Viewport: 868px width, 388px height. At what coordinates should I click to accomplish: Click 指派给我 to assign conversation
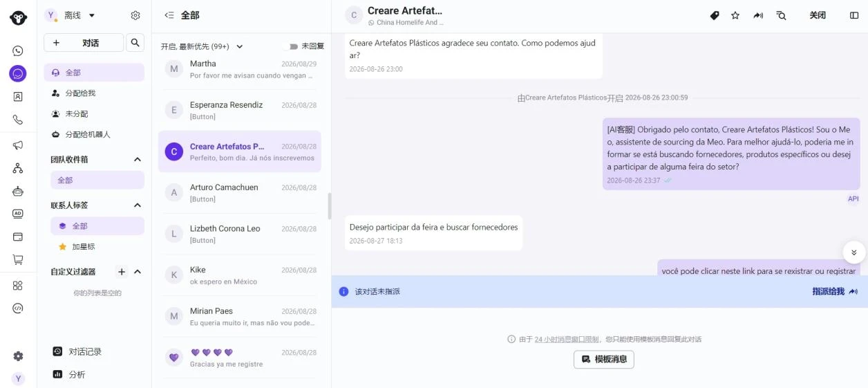coord(835,292)
